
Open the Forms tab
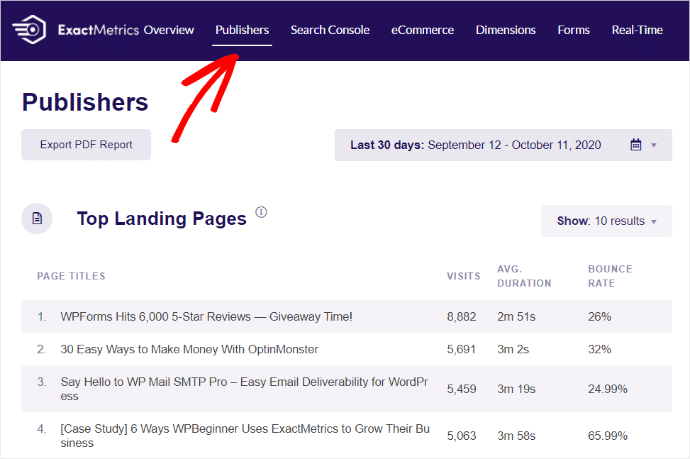(573, 30)
